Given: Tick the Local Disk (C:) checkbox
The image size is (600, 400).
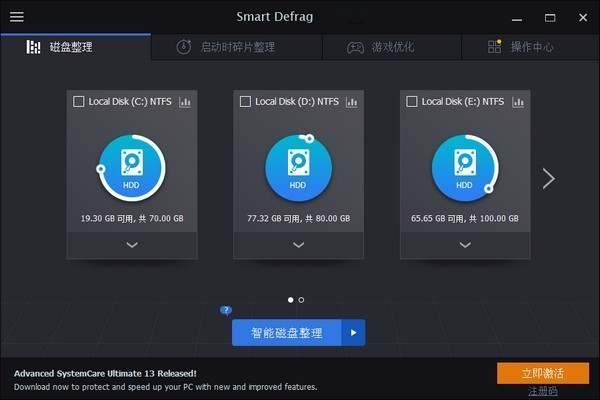Looking at the screenshot, I should (x=78, y=102).
